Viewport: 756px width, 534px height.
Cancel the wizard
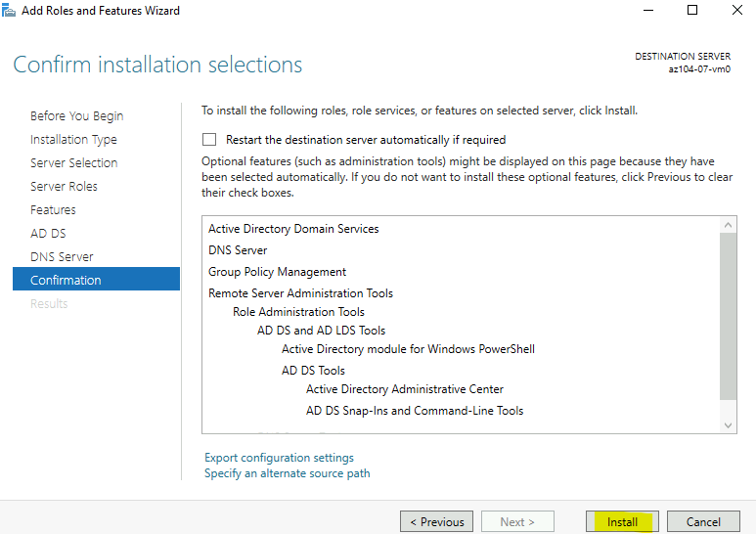pos(703,522)
